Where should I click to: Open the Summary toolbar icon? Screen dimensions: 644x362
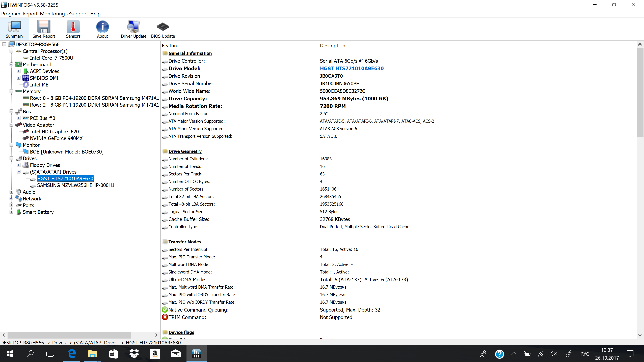tap(14, 29)
